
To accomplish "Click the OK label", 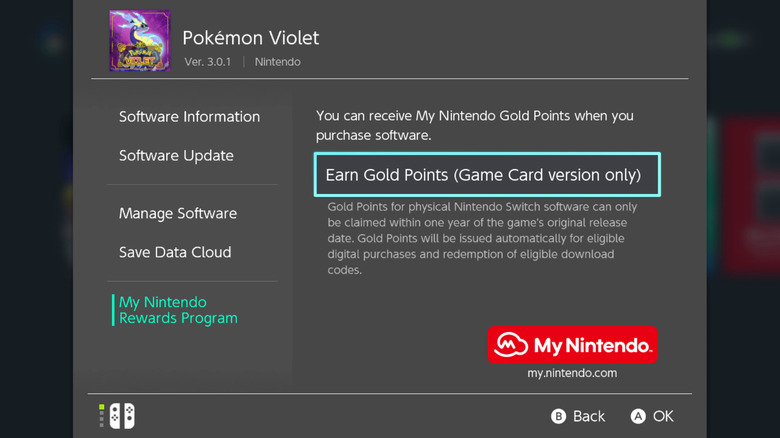I will (663, 416).
